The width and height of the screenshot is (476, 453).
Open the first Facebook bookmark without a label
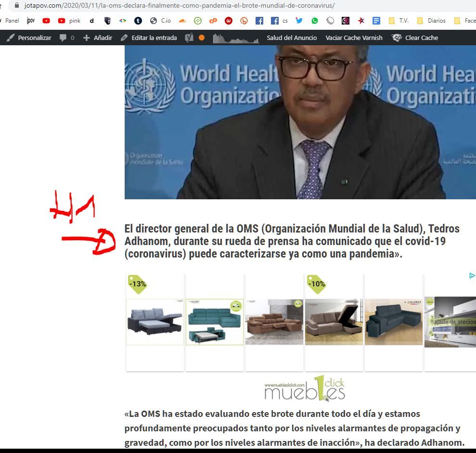click(259, 21)
